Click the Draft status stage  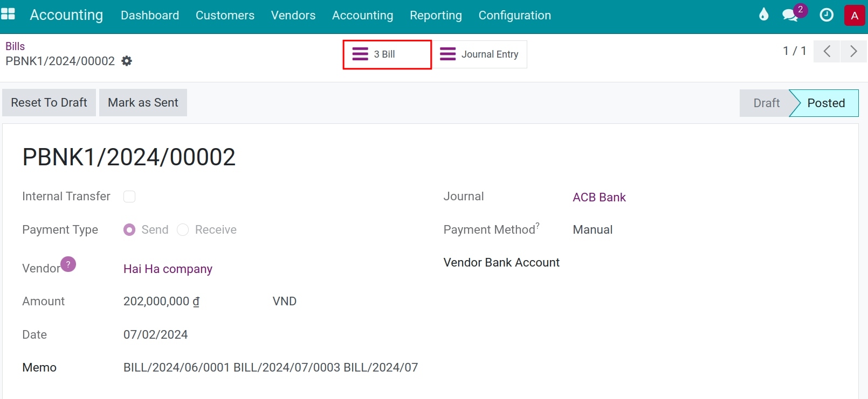(x=766, y=103)
